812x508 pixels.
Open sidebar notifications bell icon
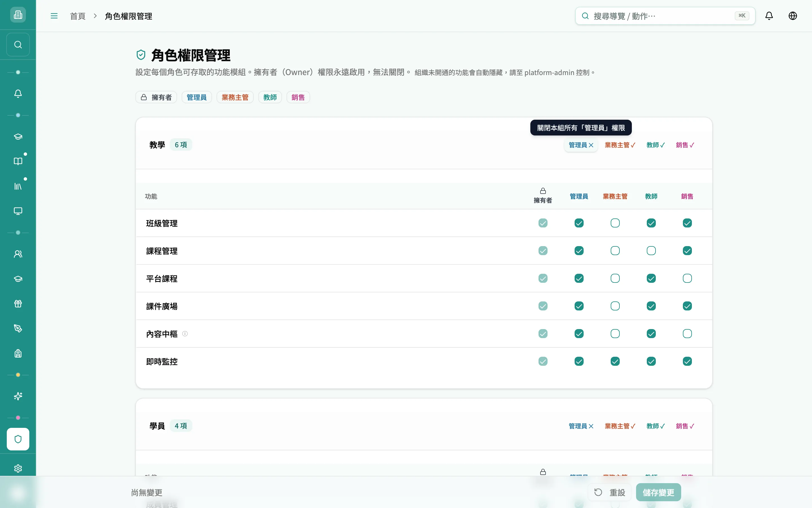tap(18, 93)
